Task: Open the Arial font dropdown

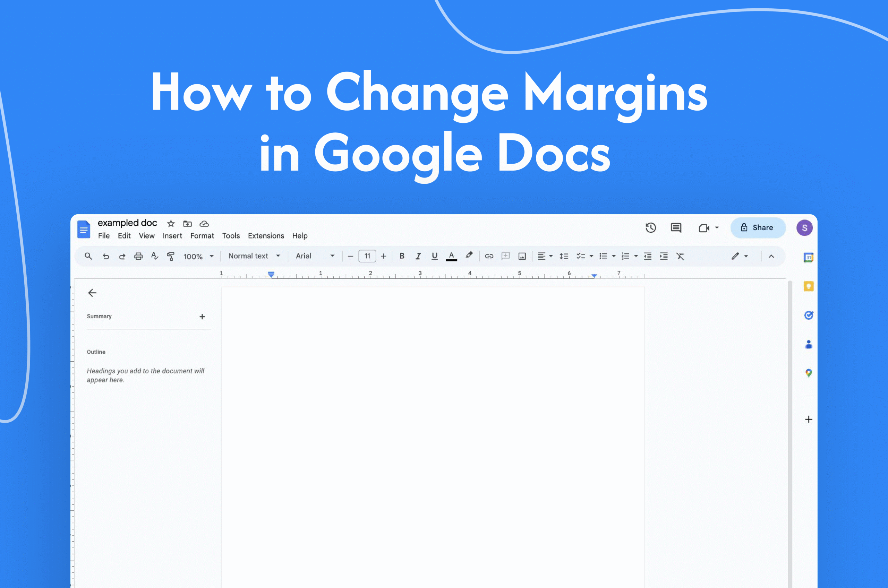Action: pos(315,256)
